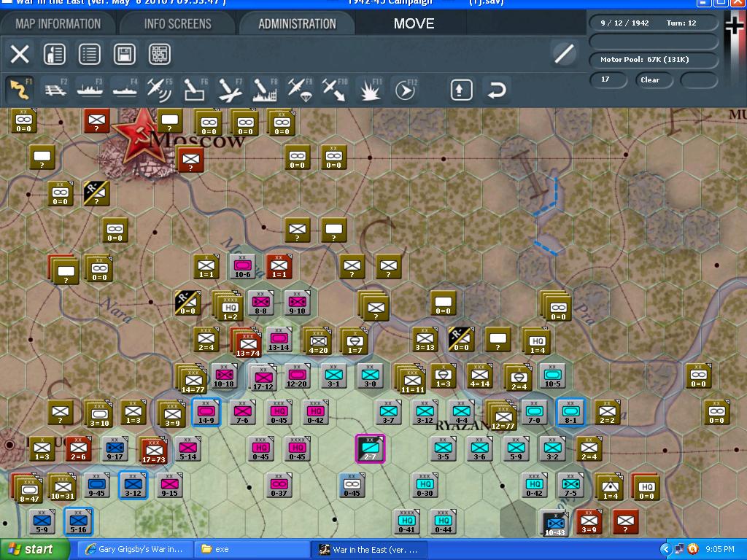Screen dimensions: 747x560
Task: Open the grid preferences icon
Action: coord(160,54)
